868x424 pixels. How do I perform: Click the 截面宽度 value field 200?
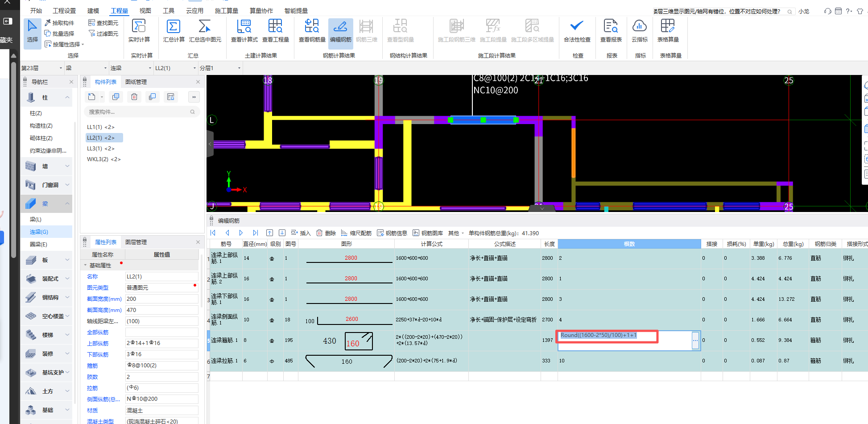coord(161,299)
